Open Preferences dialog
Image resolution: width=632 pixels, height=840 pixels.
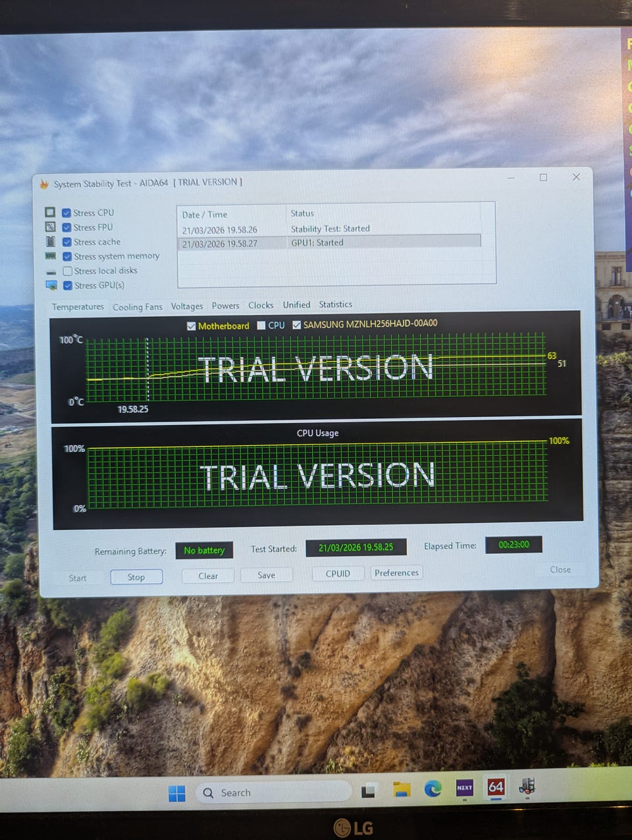396,573
